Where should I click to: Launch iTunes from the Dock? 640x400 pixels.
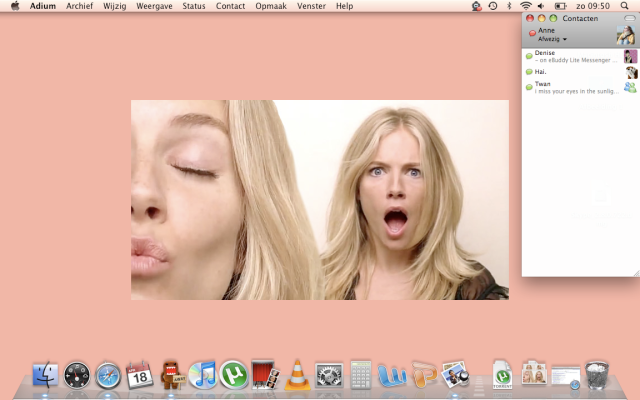(203, 375)
